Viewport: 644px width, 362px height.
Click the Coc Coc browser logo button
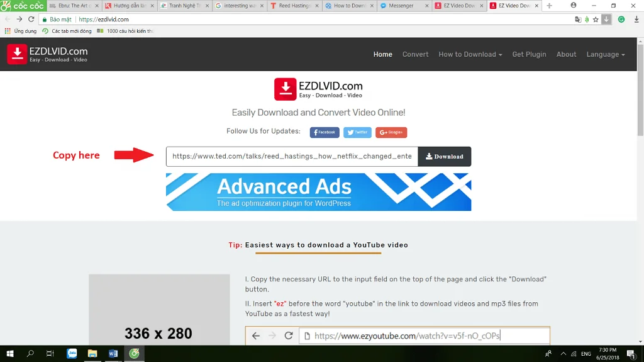23,6
